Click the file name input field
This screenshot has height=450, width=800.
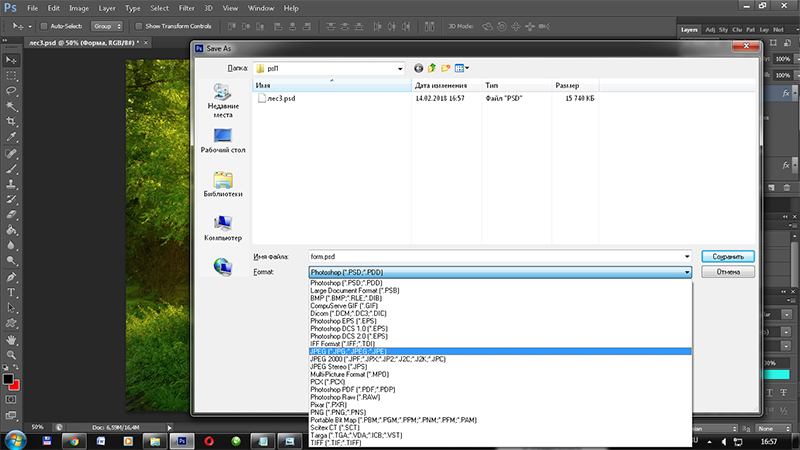click(x=495, y=257)
